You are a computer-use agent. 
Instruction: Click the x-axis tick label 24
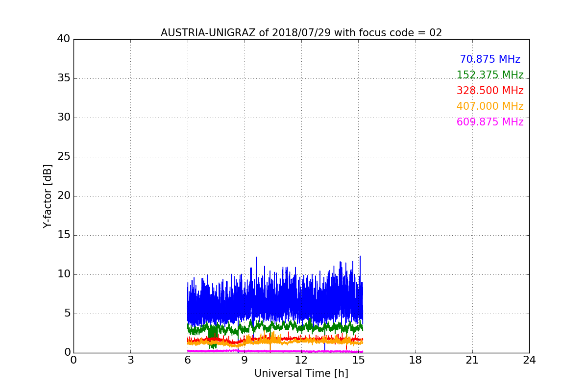click(x=529, y=360)
